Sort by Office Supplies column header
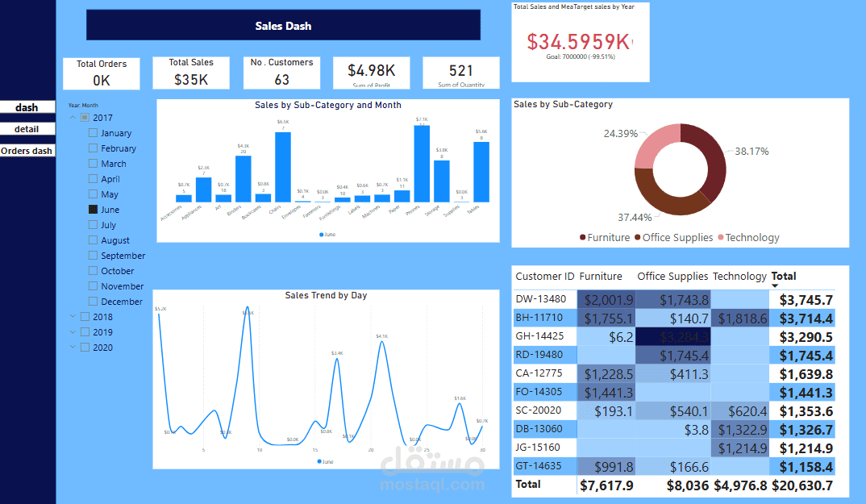 tap(672, 277)
